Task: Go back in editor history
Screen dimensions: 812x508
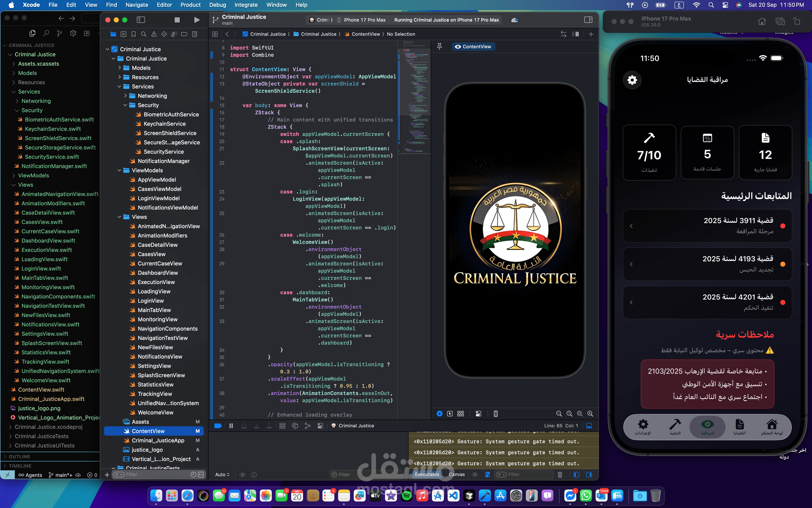Action: 227,34
